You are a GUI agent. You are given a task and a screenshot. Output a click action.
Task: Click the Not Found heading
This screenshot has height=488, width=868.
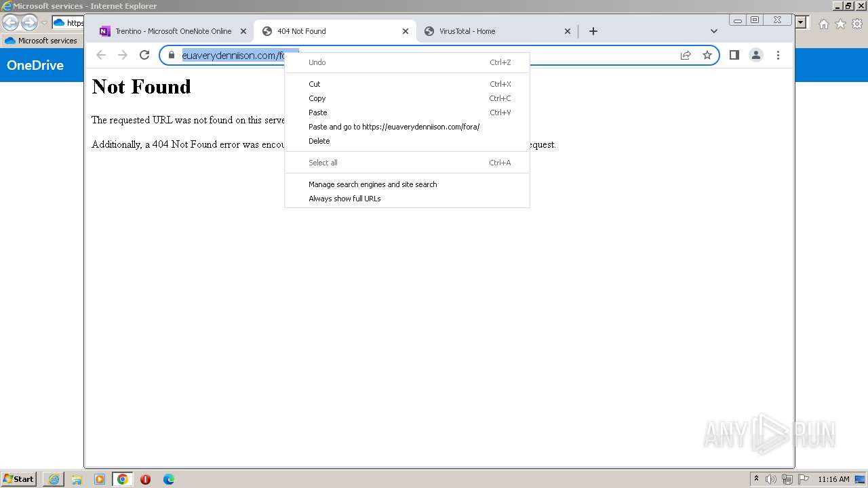[141, 87]
